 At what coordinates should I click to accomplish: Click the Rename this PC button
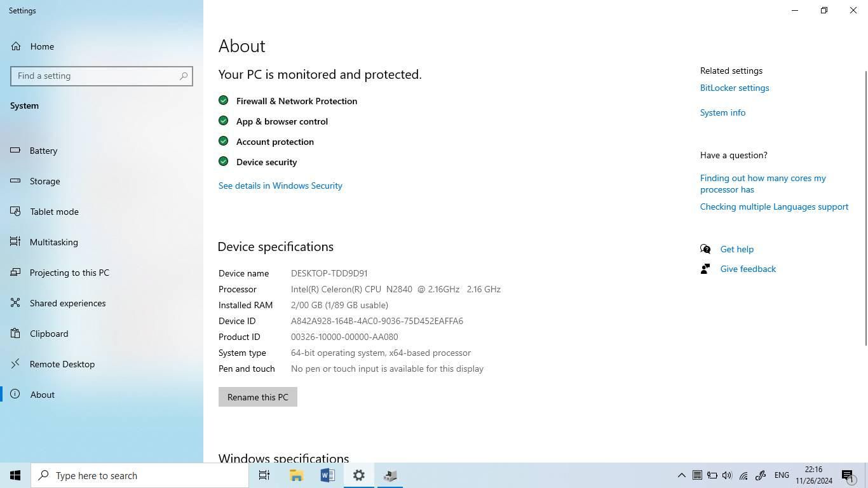[x=258, y=397]
